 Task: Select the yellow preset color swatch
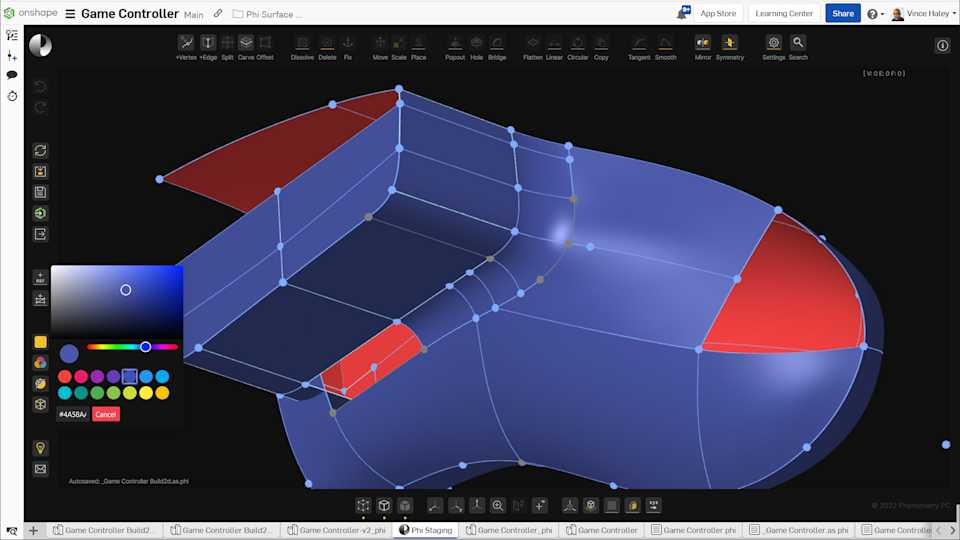pos(146,393)
